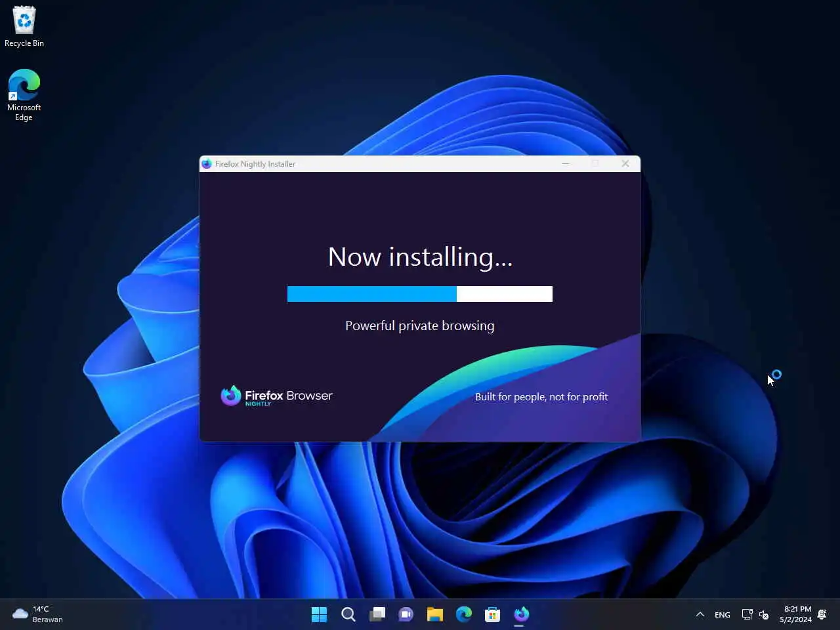Screen dimensions: 840x630
Task: Open clock showing 8:21 PM
Action: point(796,614)
